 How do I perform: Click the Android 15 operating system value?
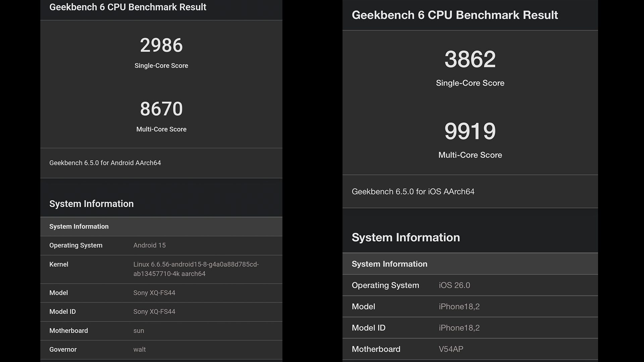pyautogui.click(x=149, y=245)
